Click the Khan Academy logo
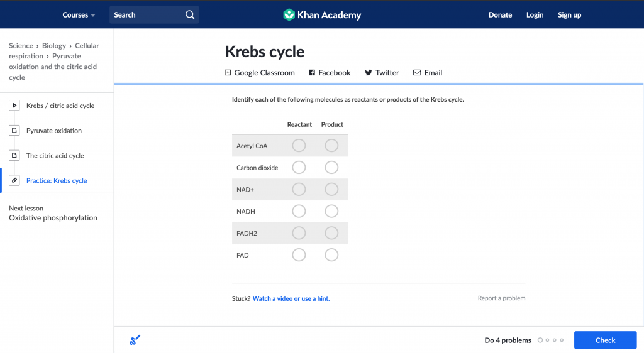Image resolution: width=644 pixels, height=353 pixels. click(x=323, y=14)
